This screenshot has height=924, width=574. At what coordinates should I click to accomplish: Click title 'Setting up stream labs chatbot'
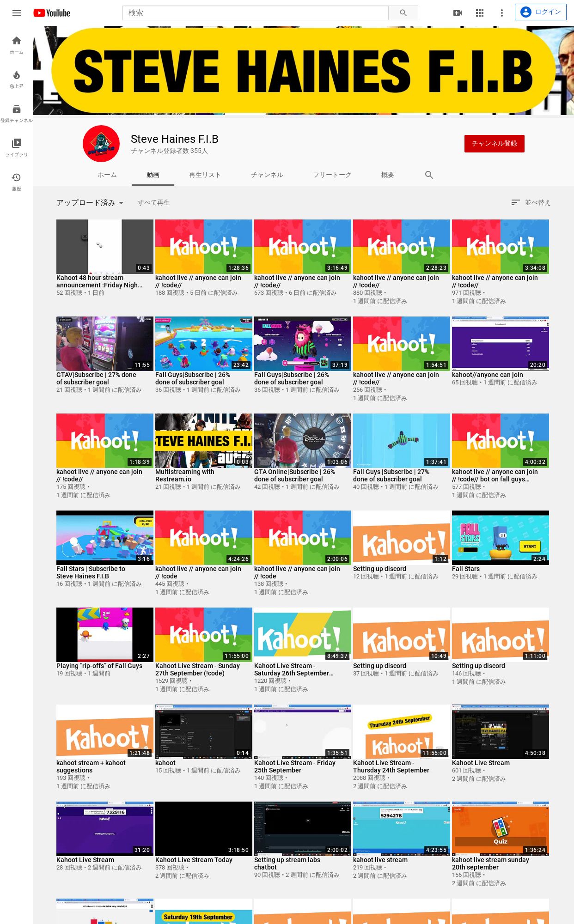(x=287, y=863)
